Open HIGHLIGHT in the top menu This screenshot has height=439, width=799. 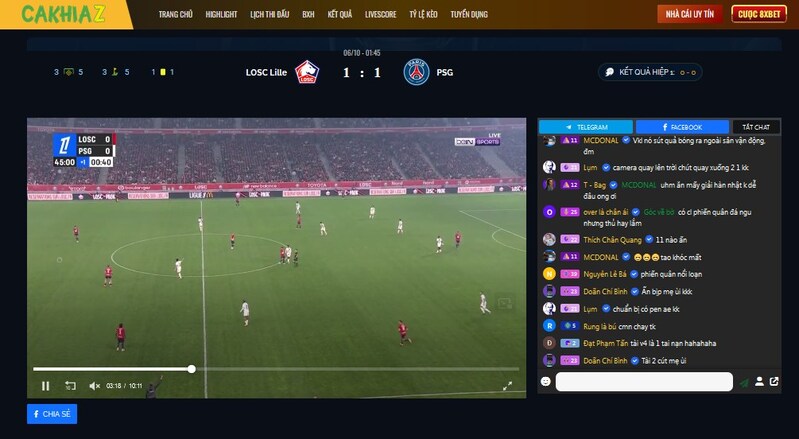click(221, 14)
